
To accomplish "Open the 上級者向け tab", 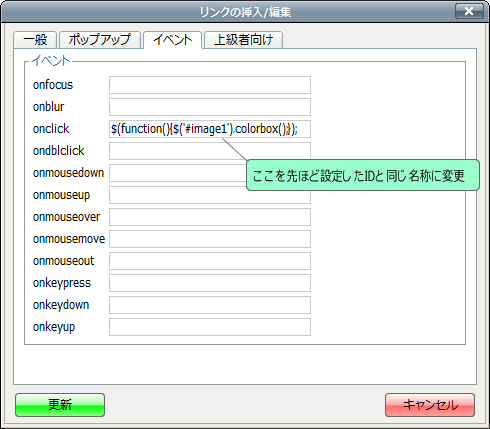I will pyautogui.click(x=243, y=40).
